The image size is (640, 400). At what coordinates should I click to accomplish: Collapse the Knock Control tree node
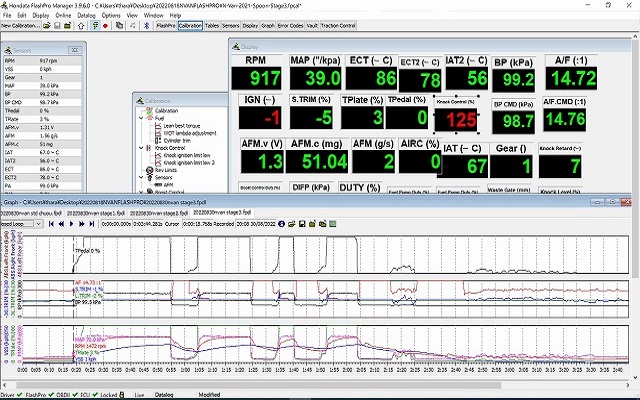tap(141, 148)
